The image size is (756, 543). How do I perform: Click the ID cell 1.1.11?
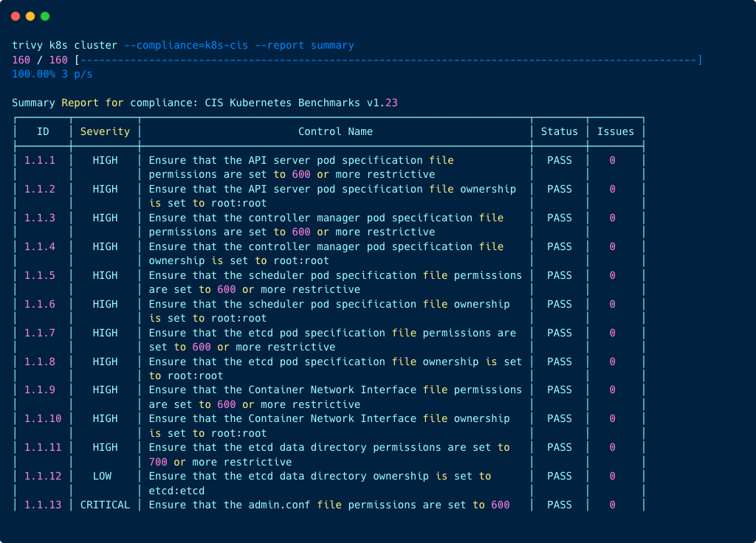point(43,448)
